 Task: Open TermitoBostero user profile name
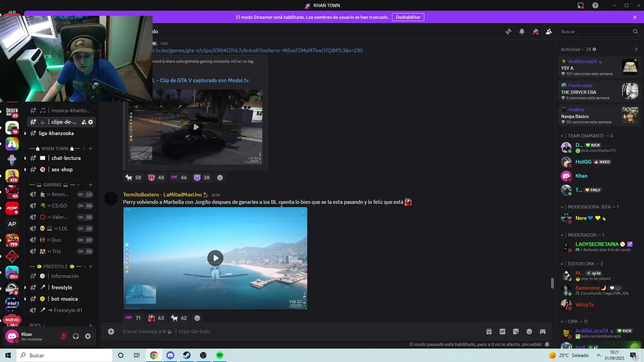tap(163, 195)
